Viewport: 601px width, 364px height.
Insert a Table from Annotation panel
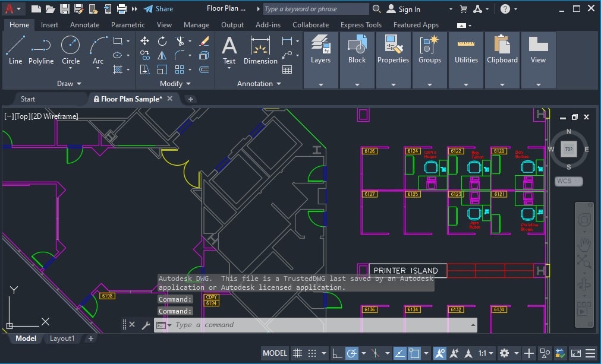pos(287,69)
